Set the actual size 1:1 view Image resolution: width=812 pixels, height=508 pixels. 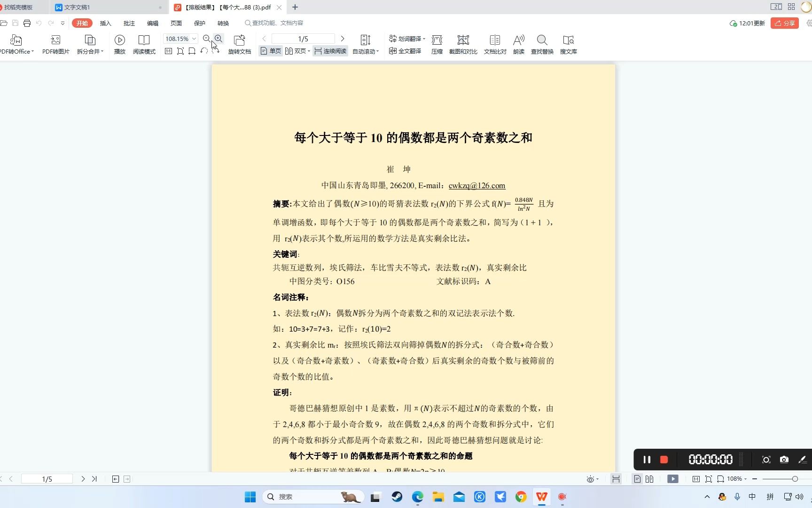[169, 51]
